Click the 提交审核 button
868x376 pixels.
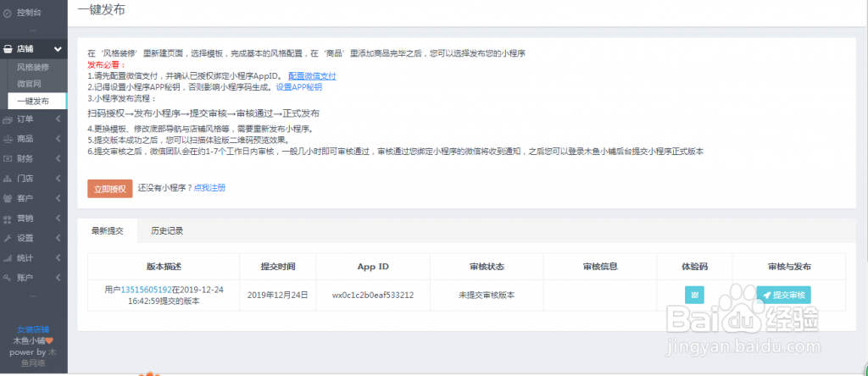tap(784, 296)
